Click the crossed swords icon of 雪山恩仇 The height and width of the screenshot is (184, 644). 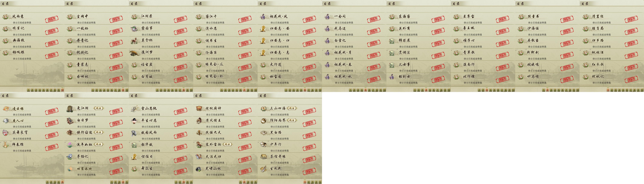135,108
